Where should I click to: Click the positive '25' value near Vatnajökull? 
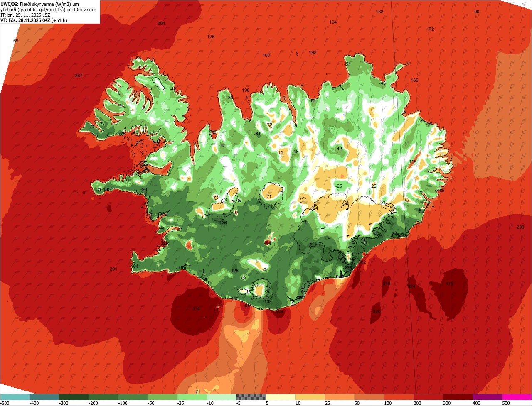point(374,186)
